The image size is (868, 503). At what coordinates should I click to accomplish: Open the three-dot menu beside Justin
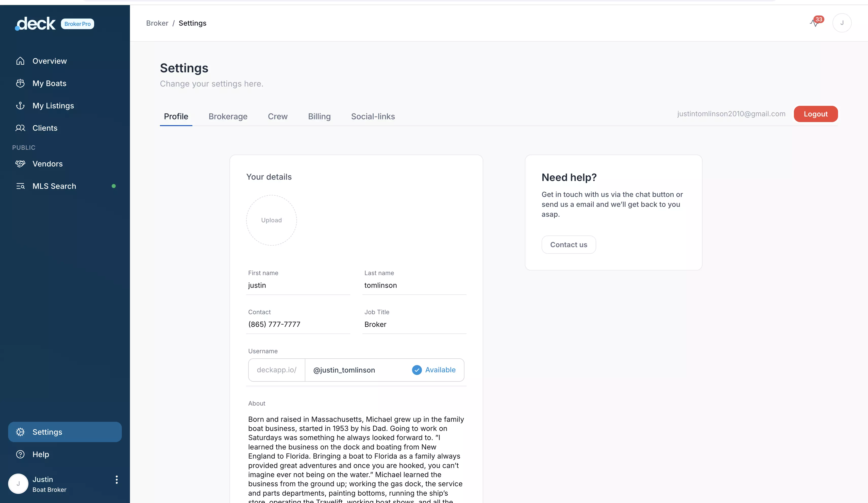(117, 480)
